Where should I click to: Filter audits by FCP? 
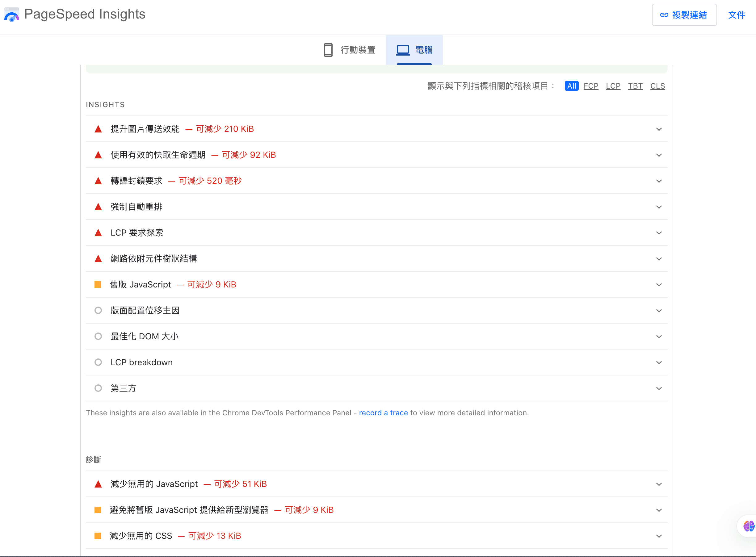tap(591, 86)
